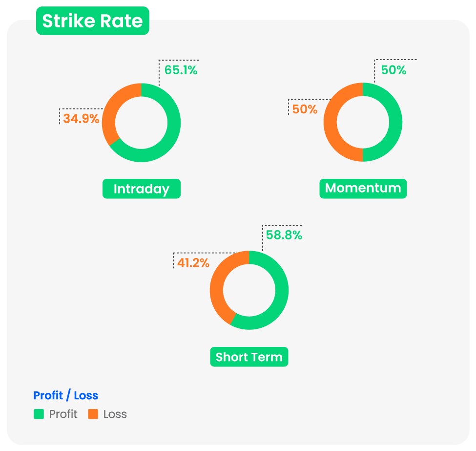Click the 58.8% Short Term profit label
476x451 pixels.
click(284, 235)
